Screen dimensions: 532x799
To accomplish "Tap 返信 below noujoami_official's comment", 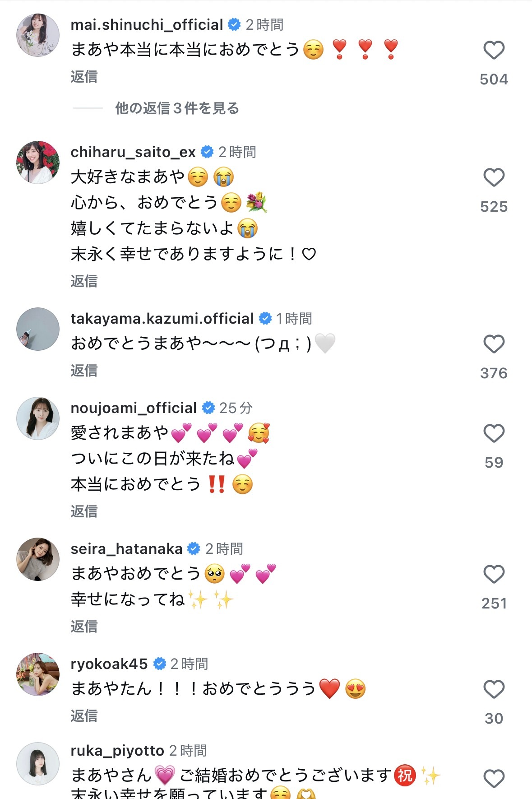I will 84,511.
